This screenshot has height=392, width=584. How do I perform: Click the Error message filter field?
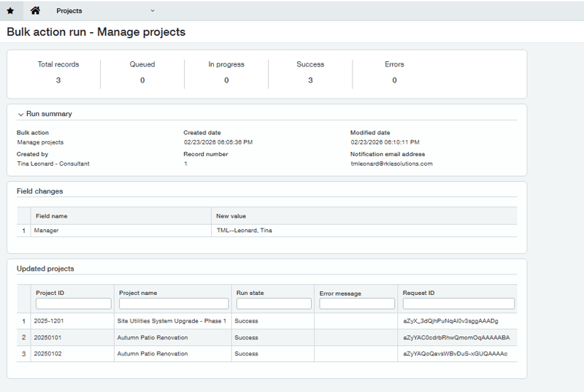356,304
